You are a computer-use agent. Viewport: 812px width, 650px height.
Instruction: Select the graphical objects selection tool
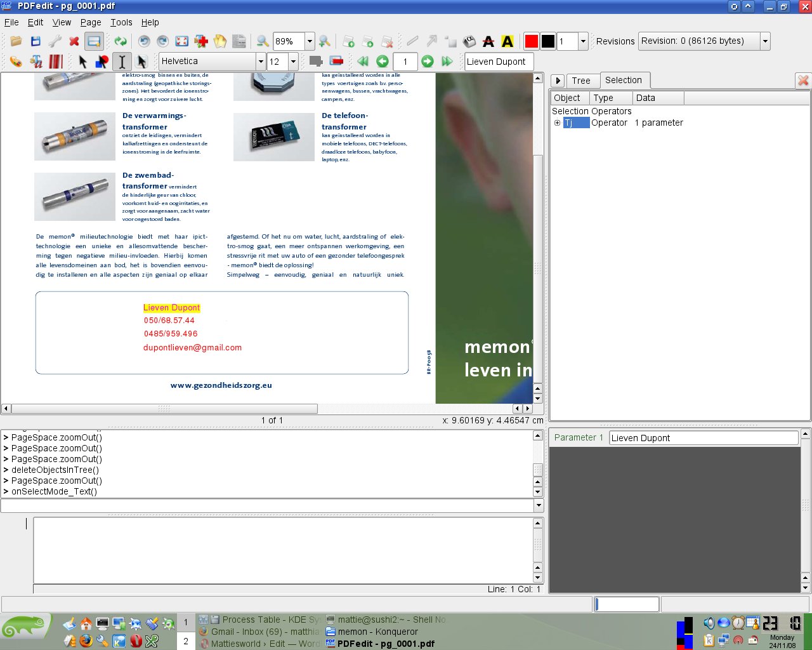point(102,62)
